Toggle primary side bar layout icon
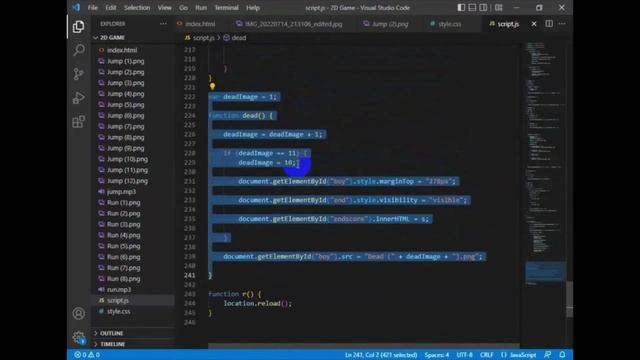 coord(461,7)
